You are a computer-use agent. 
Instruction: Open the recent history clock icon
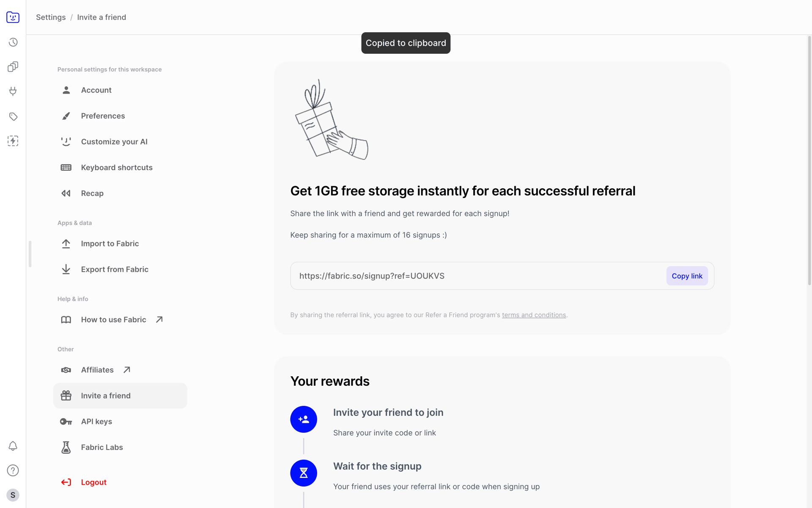[x=13, y=42]
